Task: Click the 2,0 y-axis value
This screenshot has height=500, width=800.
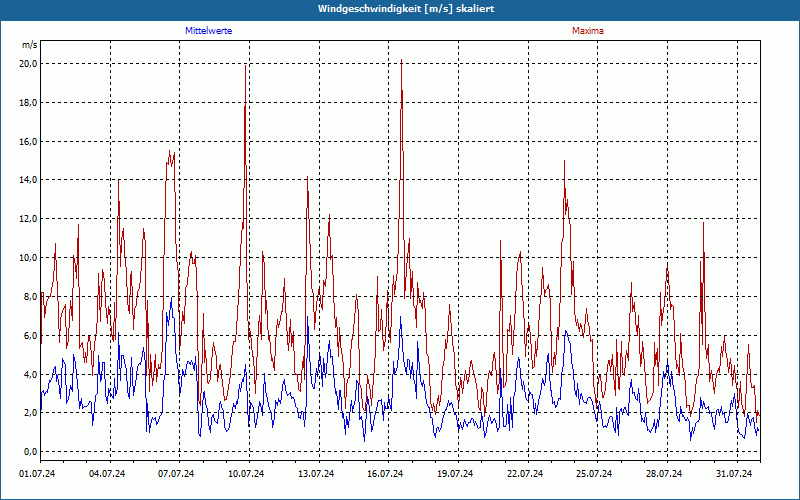Action: [x=30, y=413]
